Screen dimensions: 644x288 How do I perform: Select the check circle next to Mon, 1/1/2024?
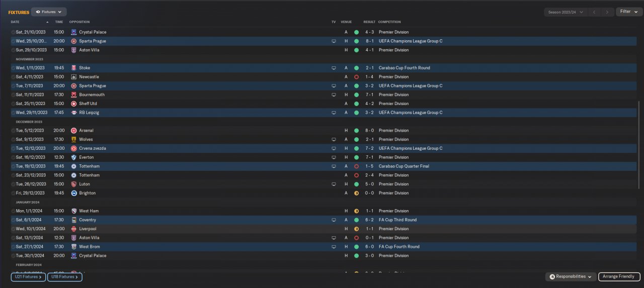tap(13, 211)
